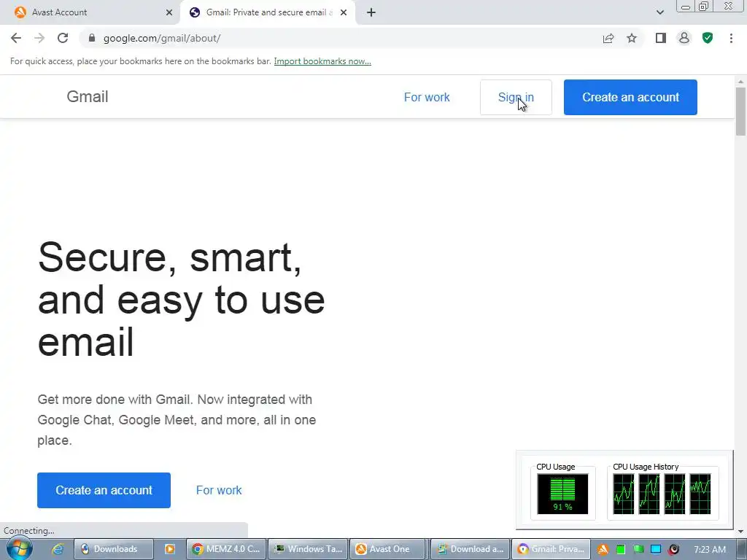
Task: Close the Avast Account tab
Action: tap(169, 12)
